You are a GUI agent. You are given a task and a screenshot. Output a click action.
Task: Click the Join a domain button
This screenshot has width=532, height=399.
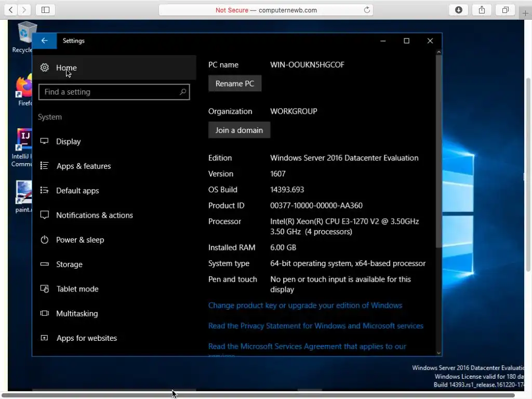[x=239, y=130]
